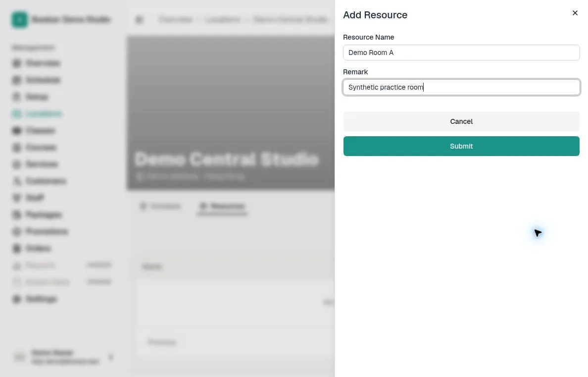The image size is (588, 377).
Task: Click the Resource Name label
Action: coord(368,37)
